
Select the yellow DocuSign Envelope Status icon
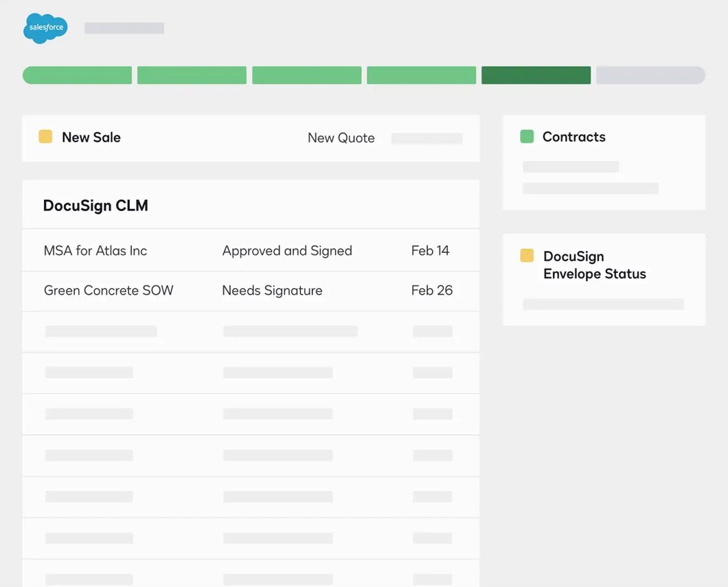(x=526, y=256)
